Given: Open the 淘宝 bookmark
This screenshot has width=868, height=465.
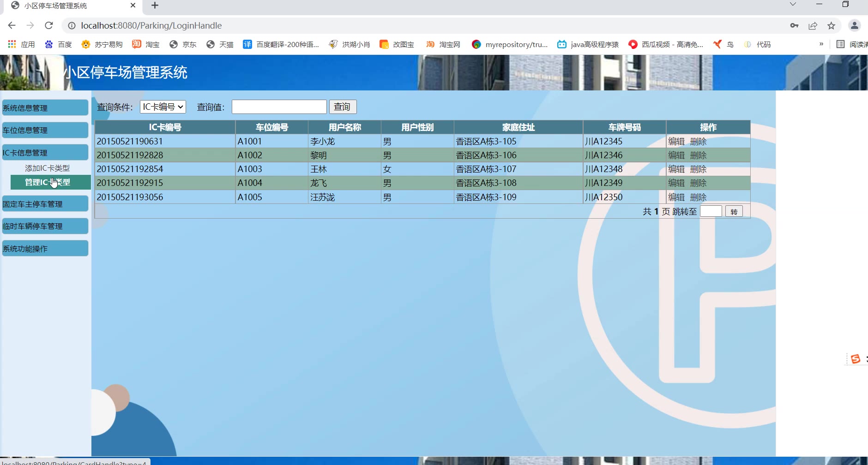Looking at the screenshot, I should pyautogui.click(x=145, y=44).
